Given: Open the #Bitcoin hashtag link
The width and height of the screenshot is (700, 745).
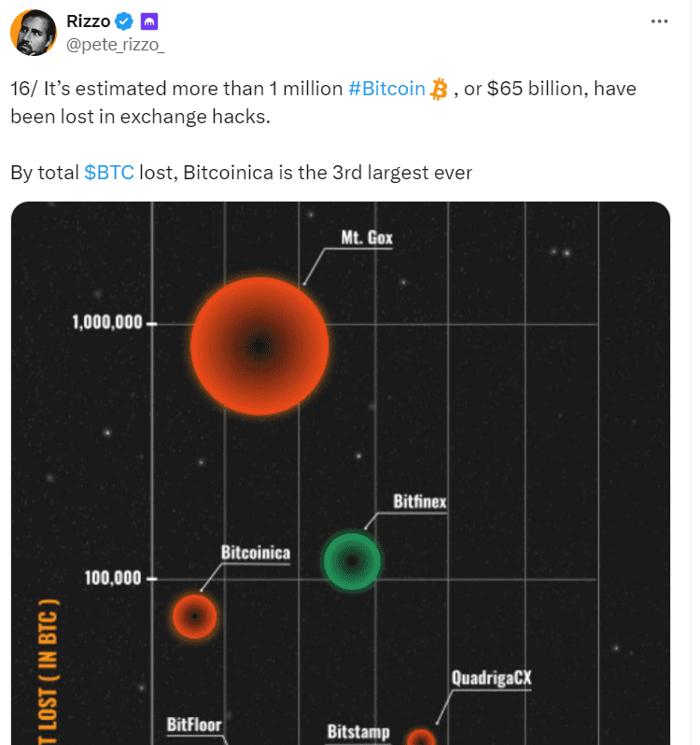Looking at the screenshot, I should point(386,90).
